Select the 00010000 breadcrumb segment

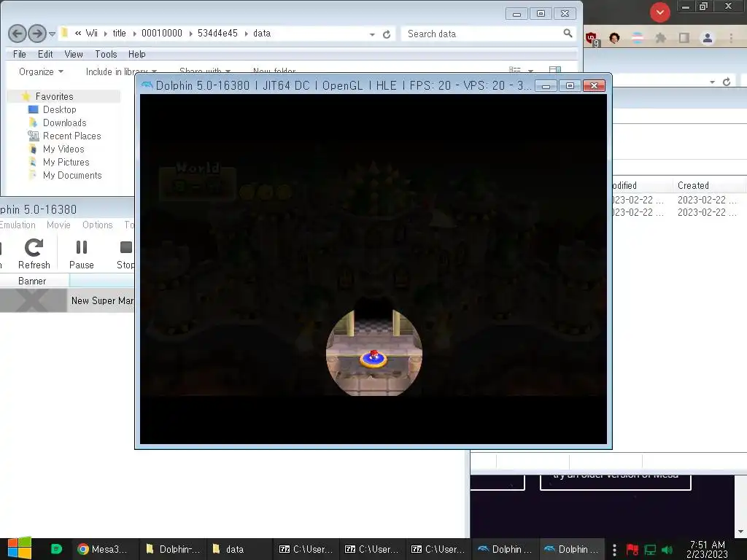162,34
